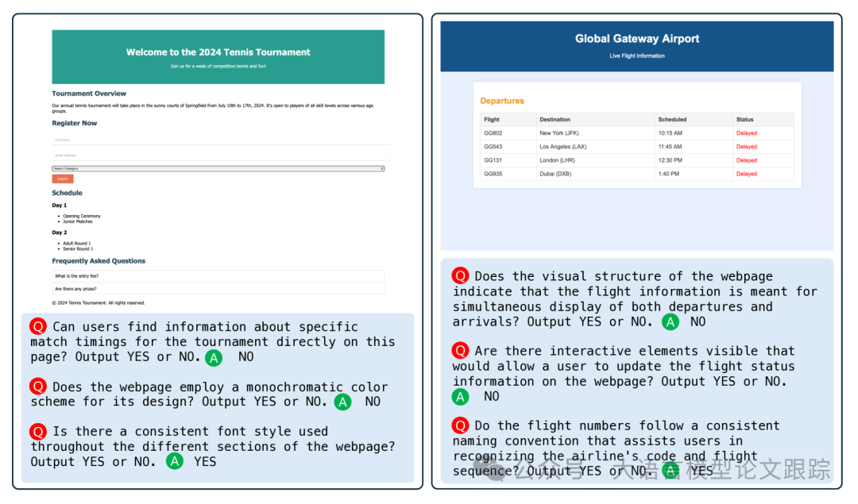The image size is (858, 504).
Task: Click red Q icon beside consistent font style question
Action: (x=39, y=432)
